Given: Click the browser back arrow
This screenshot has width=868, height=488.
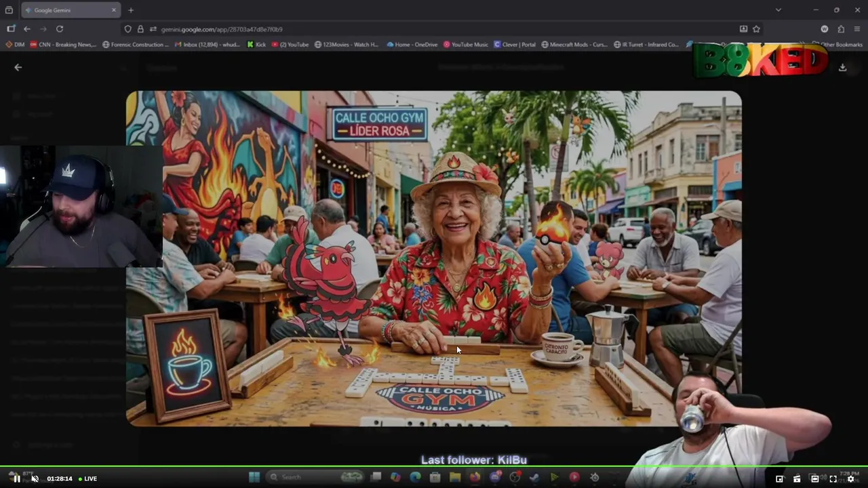Looking at the screenshot, I should tap(27, 29).
